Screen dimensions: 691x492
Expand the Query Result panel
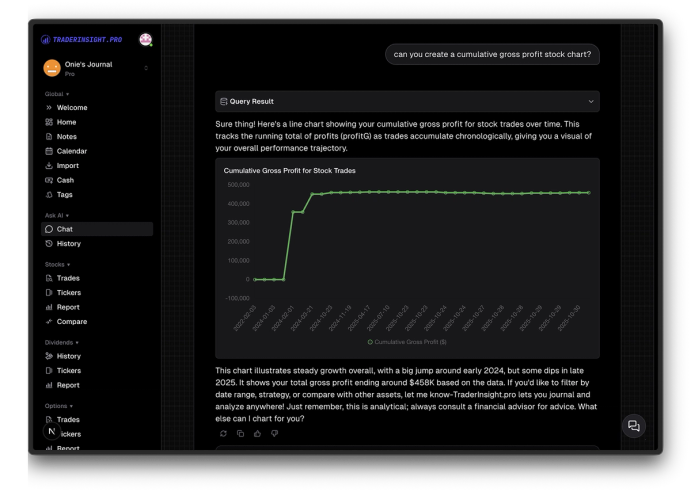coord(407,101)
